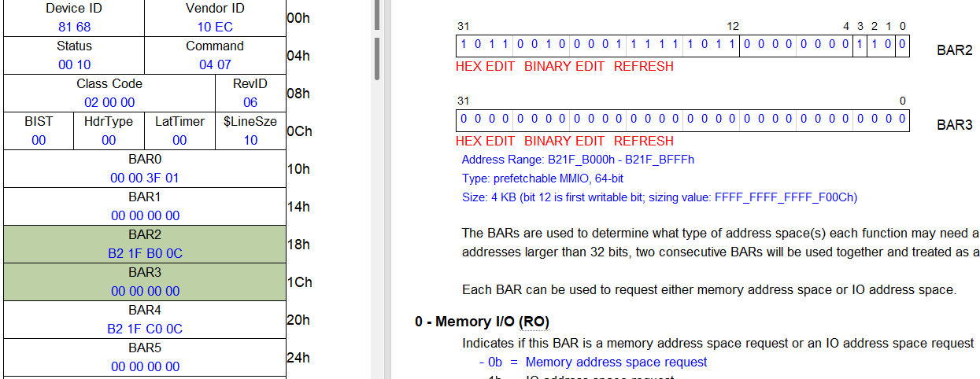Click REFRESH under the BAR2 bit field
Screen dimensions: 980x379
click(x=644, y=67)
